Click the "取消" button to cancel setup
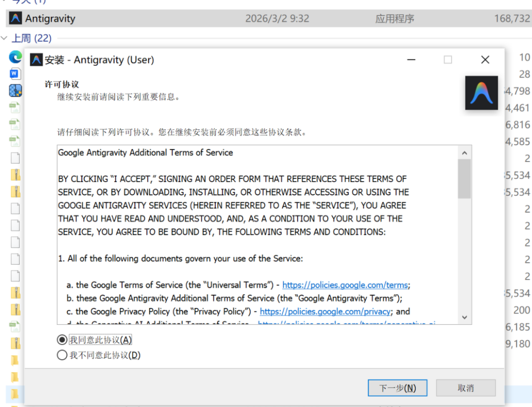Screen dimensions: 532x407 pos(465,388)
